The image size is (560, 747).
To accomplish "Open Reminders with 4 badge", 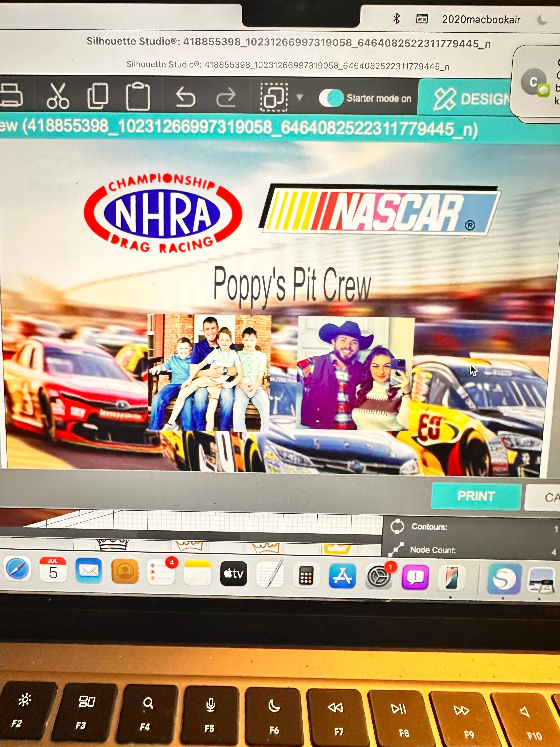I will pos(161,572).
